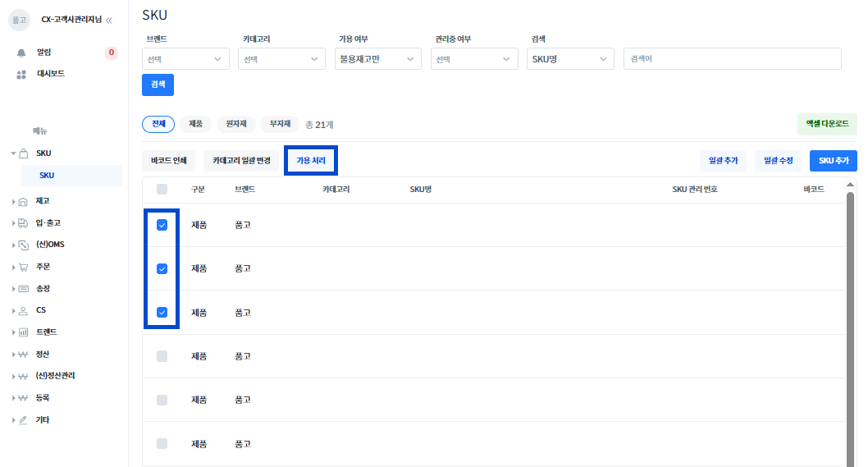Select the 부자재 filter tab
The height and width of the screenshot is (467, 868).
click(x=281, y=124)
